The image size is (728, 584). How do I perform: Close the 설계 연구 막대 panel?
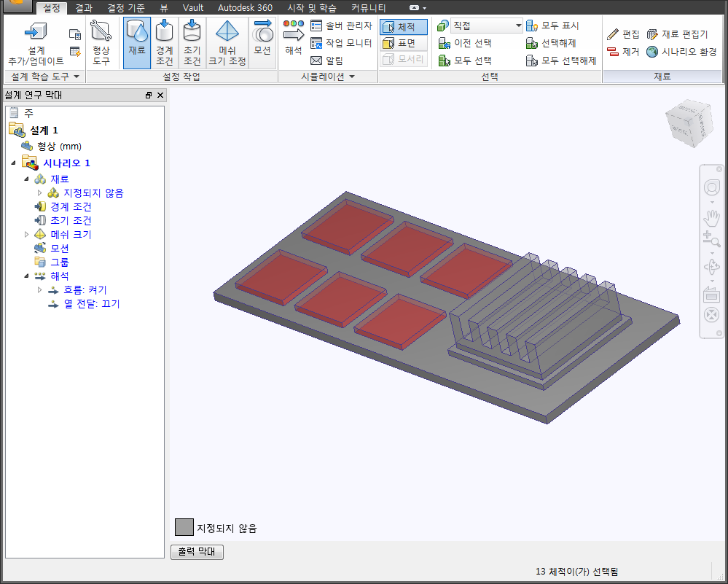160,95
